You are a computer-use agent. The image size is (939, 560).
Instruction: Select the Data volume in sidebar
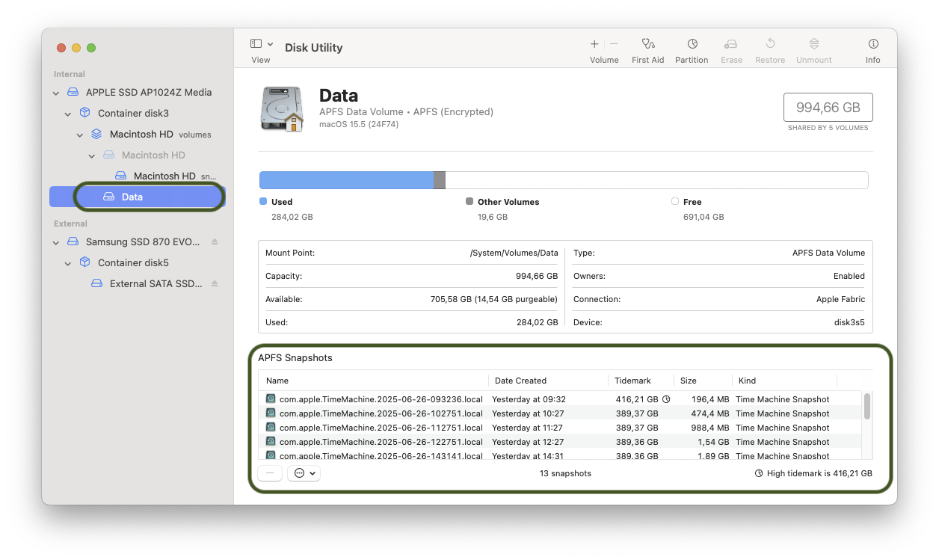(x=138, y=197)
